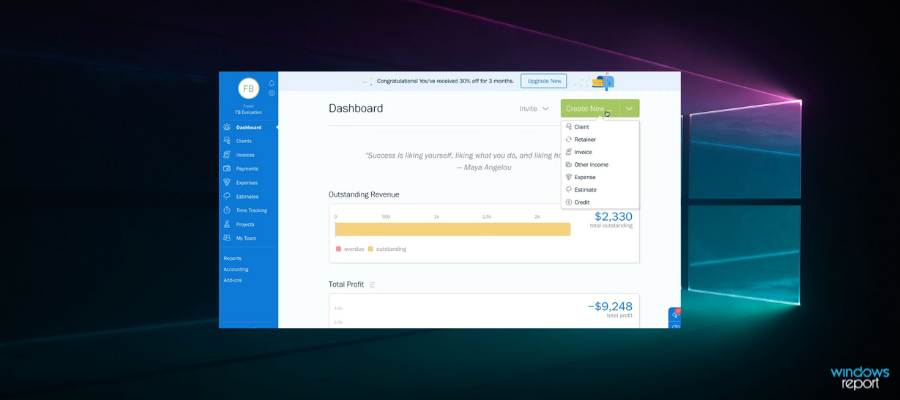Click the Maya Angelou quote attribution

tap(484, 168)
